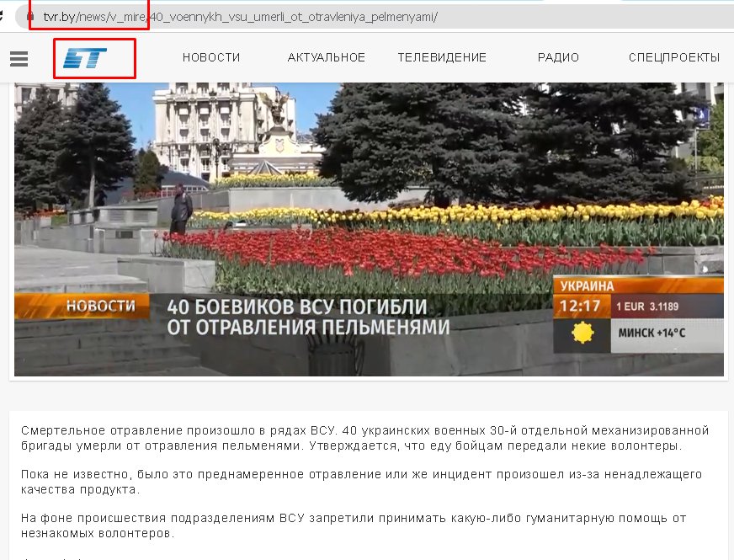Click the МИНСК +14°C weather text
The width and height of the screenshot is (734, 560).
pos(652,333)
